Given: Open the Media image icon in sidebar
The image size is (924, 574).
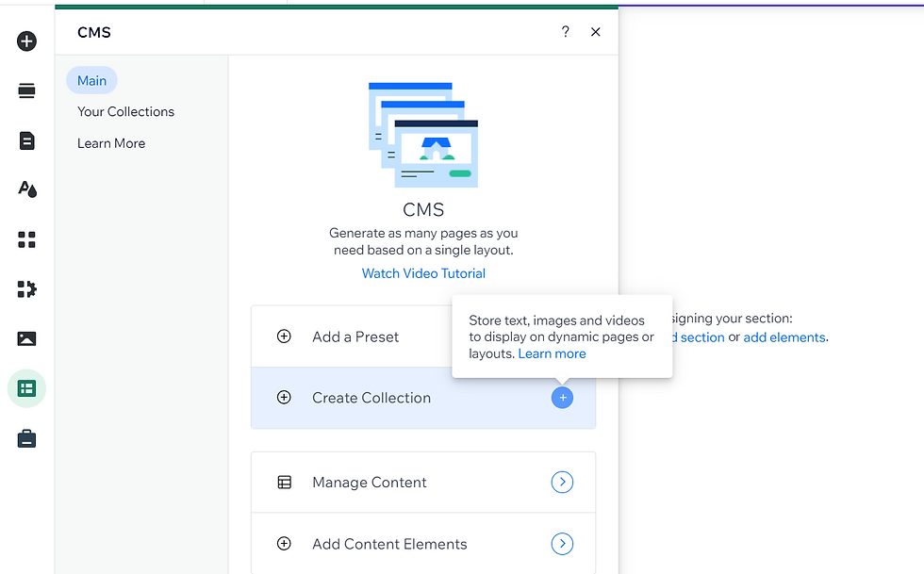Looking at the screenshot, I should tap(26, 338).
